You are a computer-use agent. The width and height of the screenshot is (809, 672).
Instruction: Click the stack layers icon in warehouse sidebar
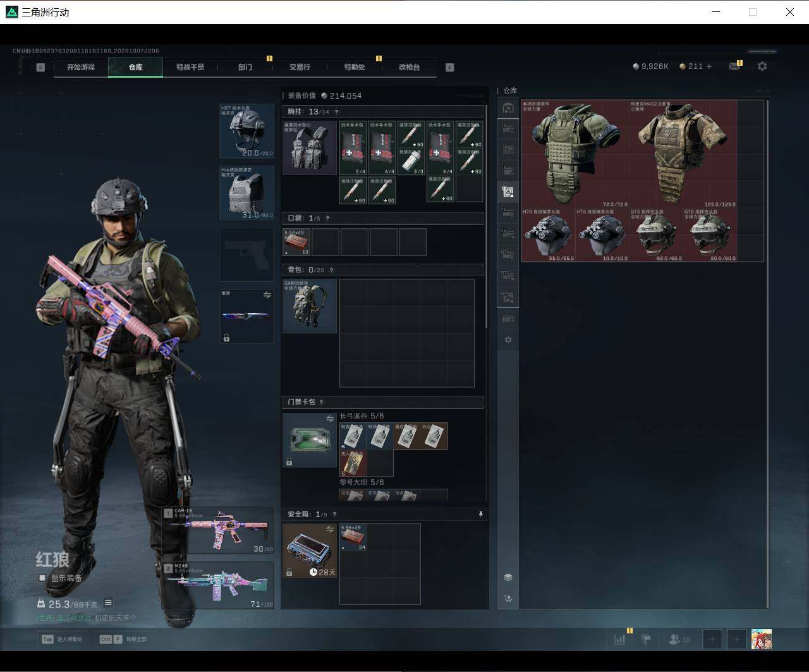(x=508, y=577)
